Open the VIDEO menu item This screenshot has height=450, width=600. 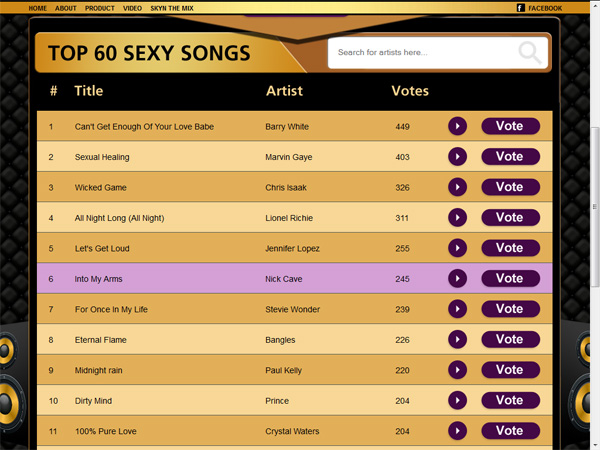coord(132,8)
